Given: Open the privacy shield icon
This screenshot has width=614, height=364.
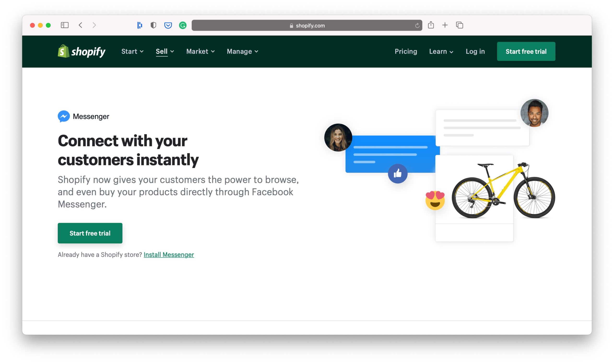Looking at the screenshot, I should [x=153, y=25].
